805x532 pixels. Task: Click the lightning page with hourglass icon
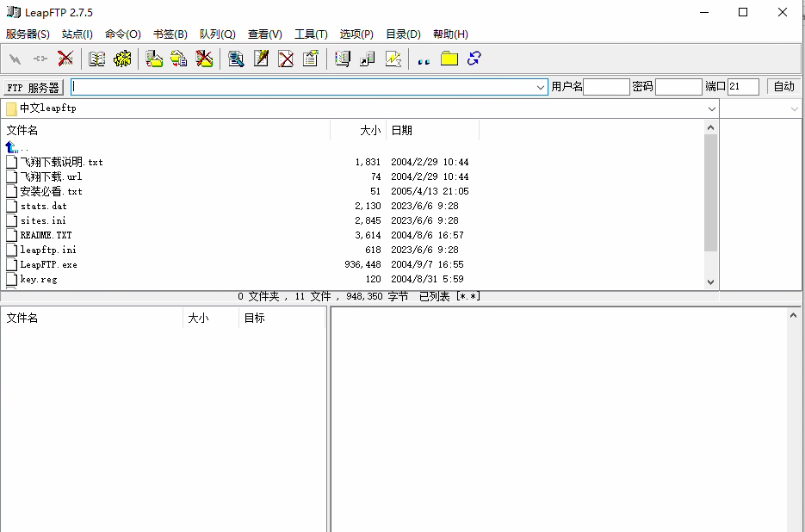(393, 59)
